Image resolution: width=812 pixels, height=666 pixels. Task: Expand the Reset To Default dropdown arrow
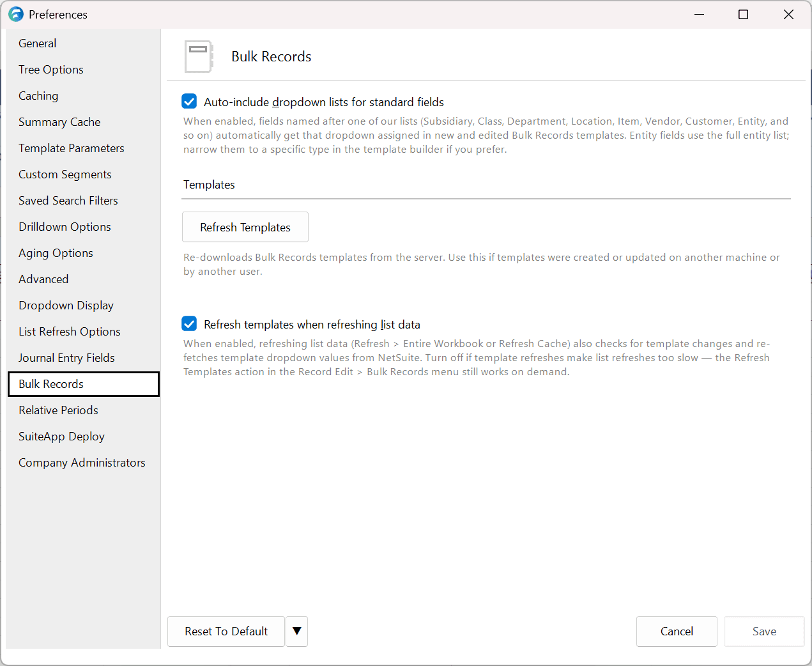tap(297, 631)
